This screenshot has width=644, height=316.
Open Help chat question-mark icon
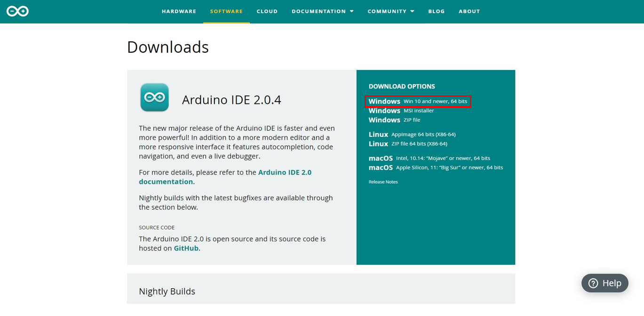[x=593, y=283]
